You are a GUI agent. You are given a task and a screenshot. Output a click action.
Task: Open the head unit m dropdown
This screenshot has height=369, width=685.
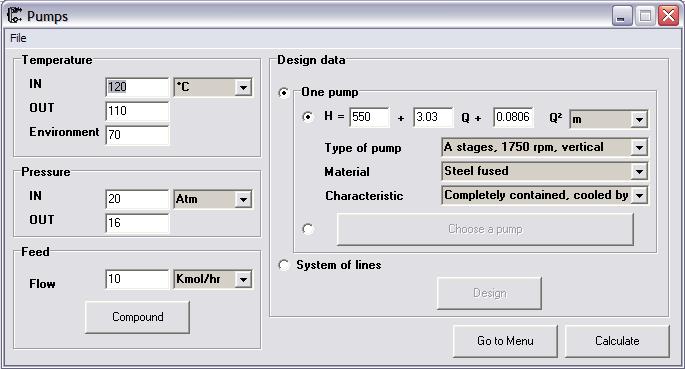pos(609,119)
